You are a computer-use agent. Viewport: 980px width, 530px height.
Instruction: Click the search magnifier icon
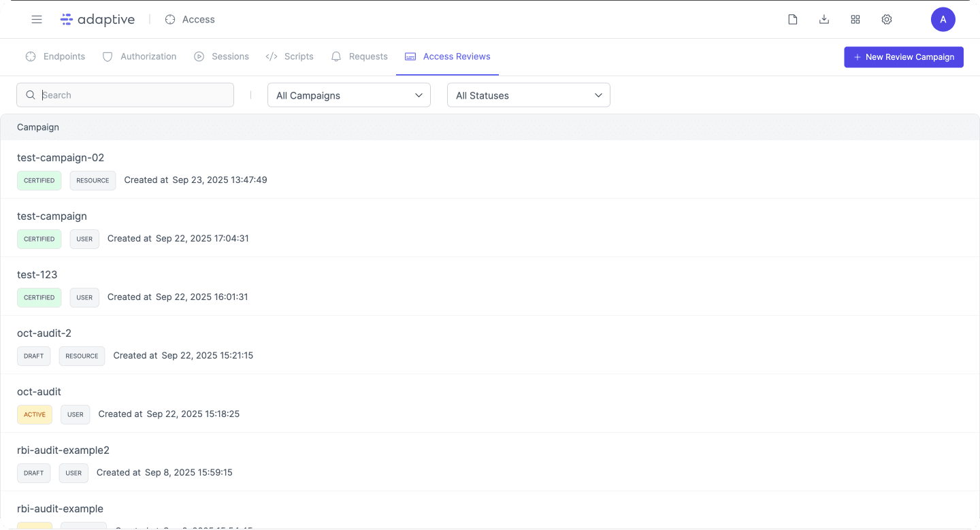31,95
